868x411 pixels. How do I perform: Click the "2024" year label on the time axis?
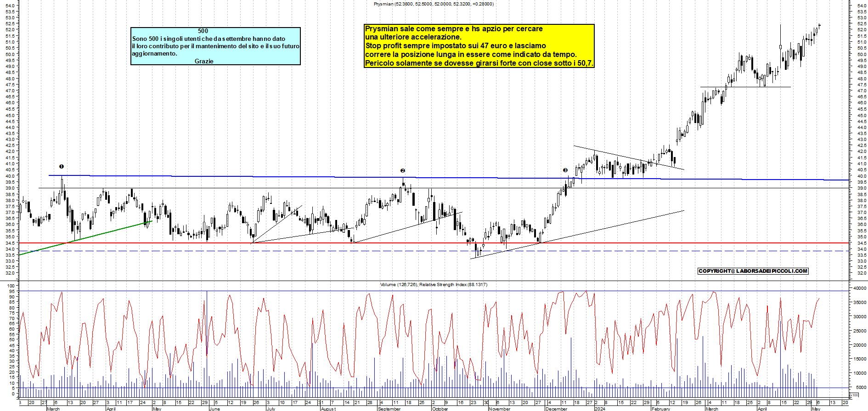pos(600,409)
